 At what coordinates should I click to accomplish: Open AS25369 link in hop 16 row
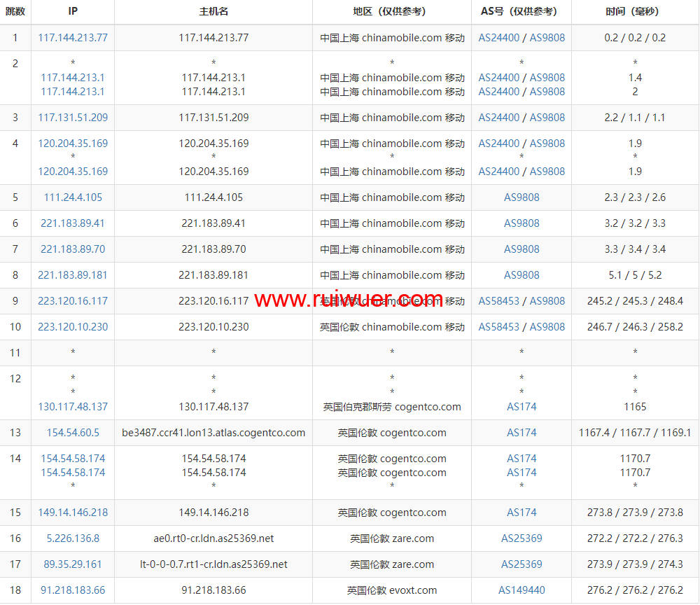[521, 538]
